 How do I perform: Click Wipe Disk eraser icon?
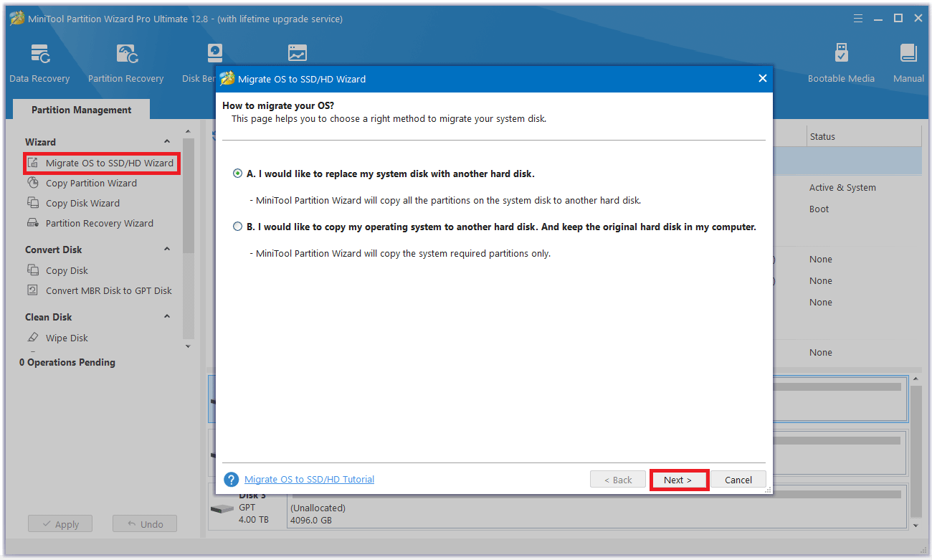(33, 338)
